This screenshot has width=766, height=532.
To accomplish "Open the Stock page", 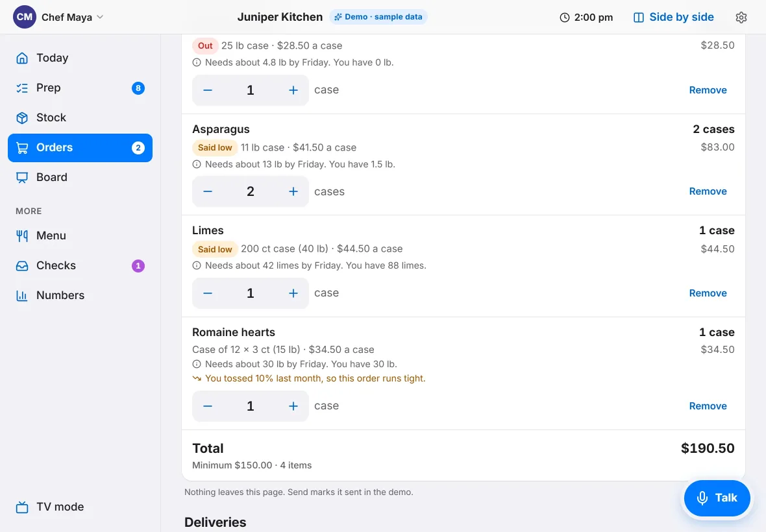I will point(80,117).
